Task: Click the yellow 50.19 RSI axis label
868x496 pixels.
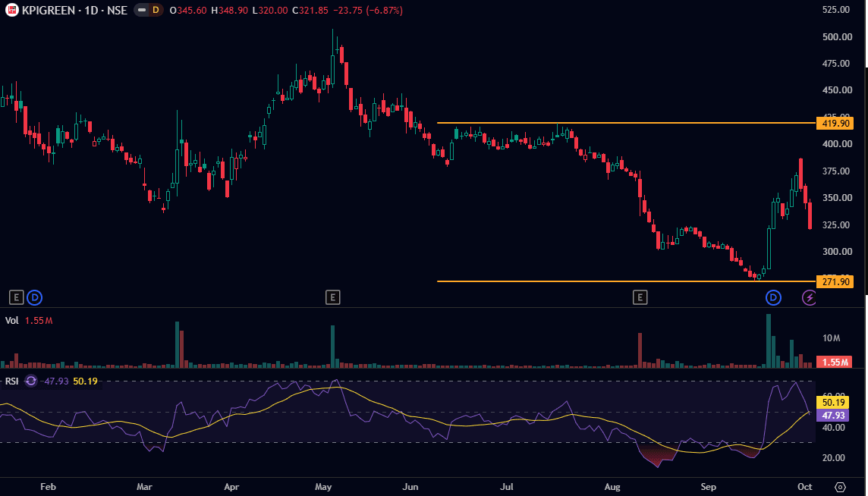Action: (x=833, y=403)
